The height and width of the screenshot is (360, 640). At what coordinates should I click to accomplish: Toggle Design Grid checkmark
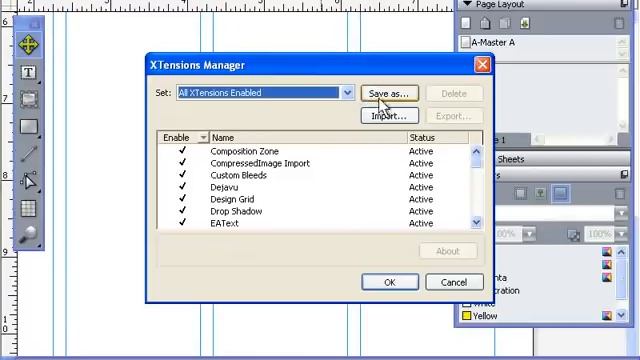pos(182,198)
